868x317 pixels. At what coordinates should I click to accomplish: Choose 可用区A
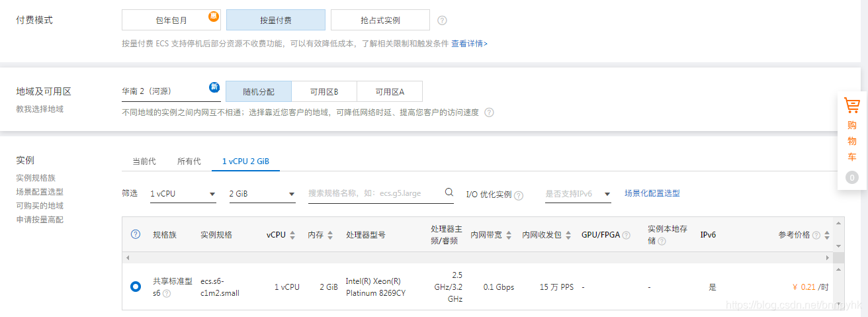pyautogui.click(x=390, y=91)
